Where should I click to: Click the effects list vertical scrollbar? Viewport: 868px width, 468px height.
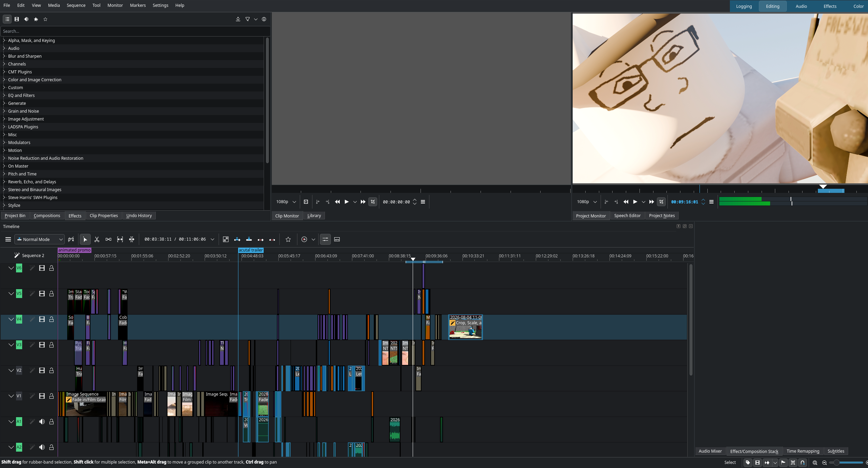[267, 101]
